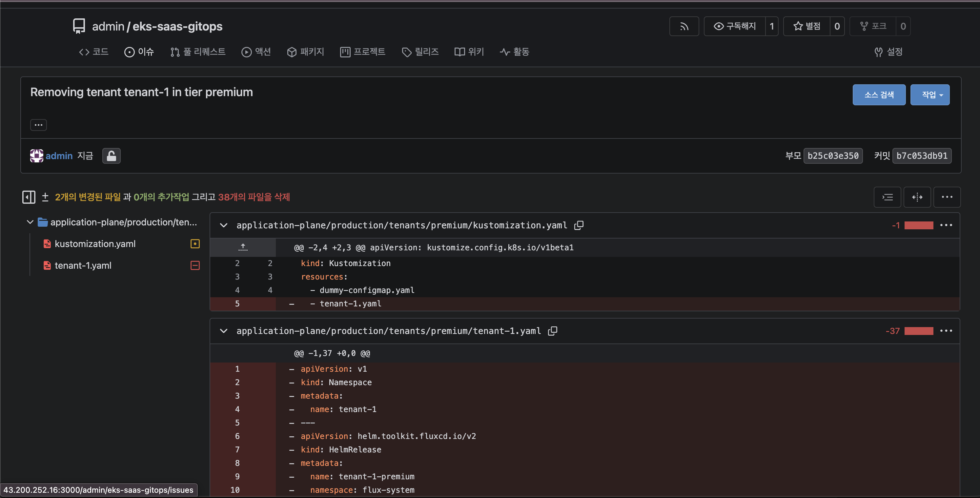980x498 pixels.
Task: Open diff options three-dot menu
Action: 947,197
